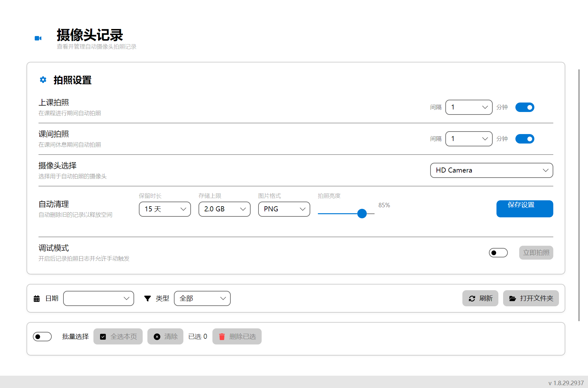Turn off the 课间拍照 toggle
The height and width of the screenshot is (388, 588).
tap(525, 139)
